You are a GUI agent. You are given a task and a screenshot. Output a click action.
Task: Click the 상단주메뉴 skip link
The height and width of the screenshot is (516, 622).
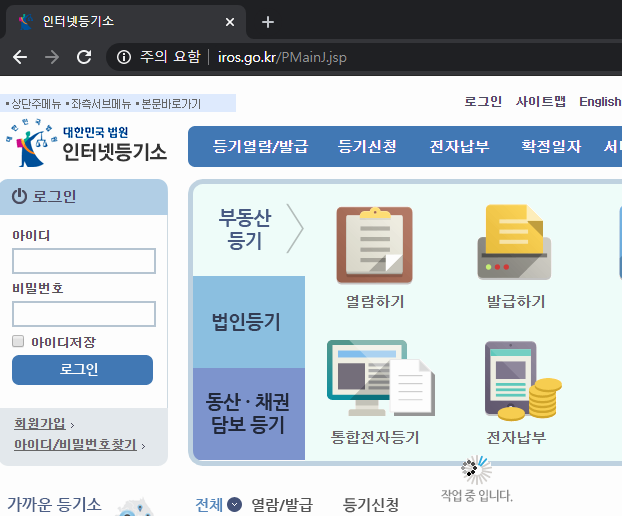pyautogui.click(x=36, y=104)
